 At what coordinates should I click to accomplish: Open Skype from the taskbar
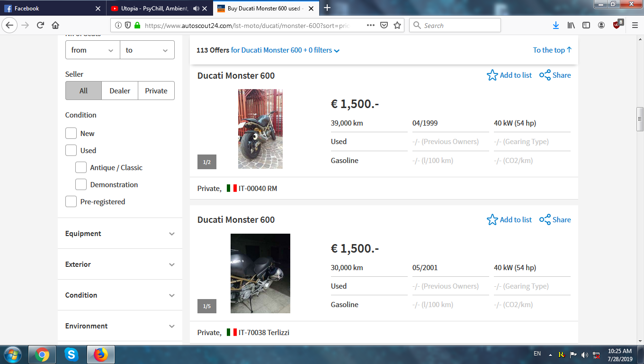72,354
